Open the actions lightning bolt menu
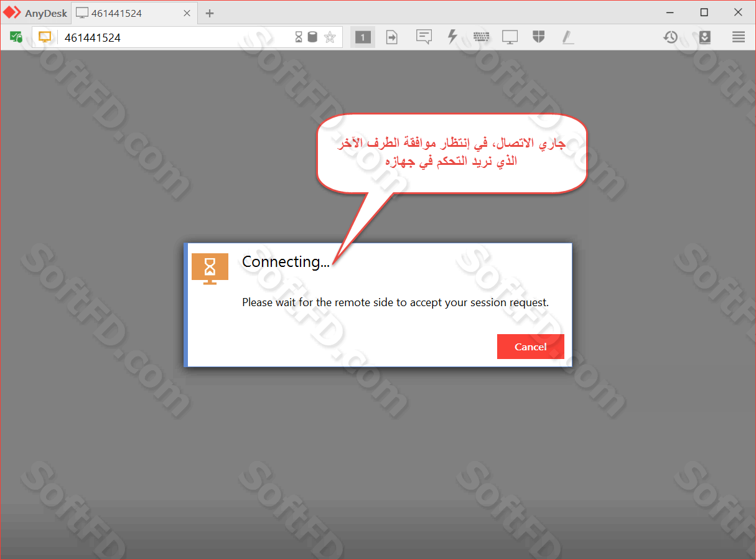Screen dimensions: 756x560 coord(453,37)
